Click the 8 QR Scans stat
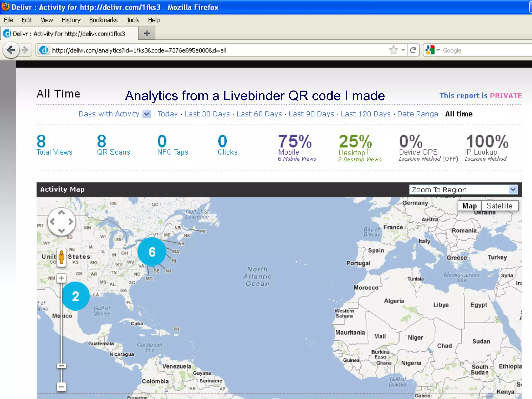 pos(113,145)
